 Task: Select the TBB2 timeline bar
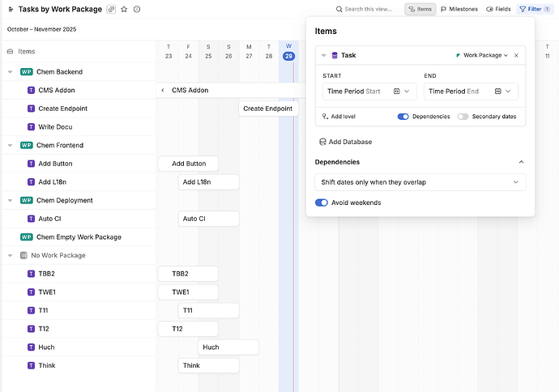(188, 274)
